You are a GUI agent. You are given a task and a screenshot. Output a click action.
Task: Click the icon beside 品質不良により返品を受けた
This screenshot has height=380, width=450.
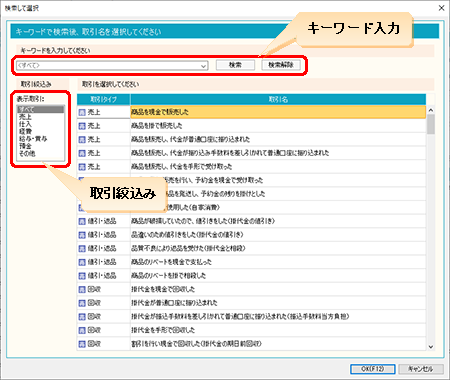[x=82, y=249]
